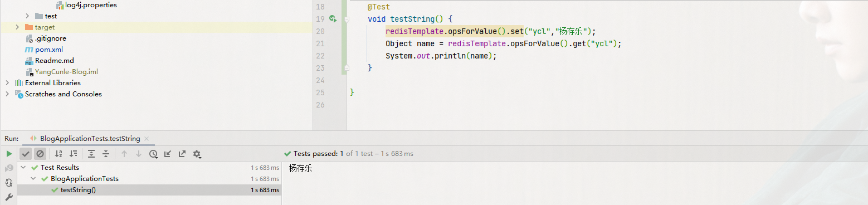Collapse the BlogApplicationTests node
This screenshot has width=868, height=205.
[33, 179]
